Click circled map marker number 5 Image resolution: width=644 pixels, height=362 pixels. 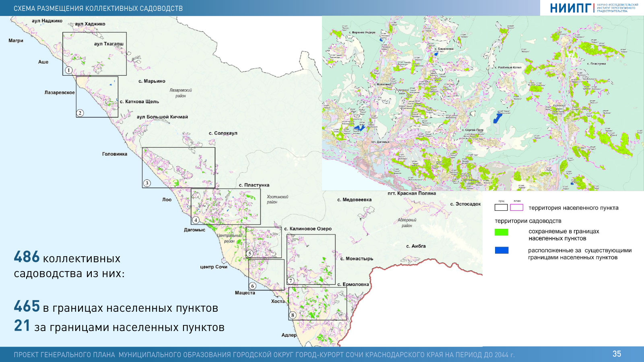(x=250, y=253)
